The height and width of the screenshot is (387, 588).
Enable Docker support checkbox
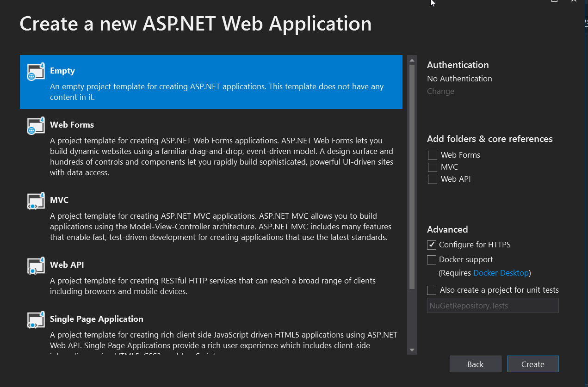[432, 260]
